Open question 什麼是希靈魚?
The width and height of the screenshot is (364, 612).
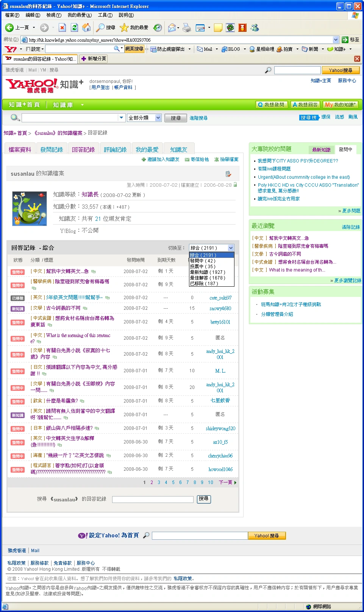coord(62,401)
